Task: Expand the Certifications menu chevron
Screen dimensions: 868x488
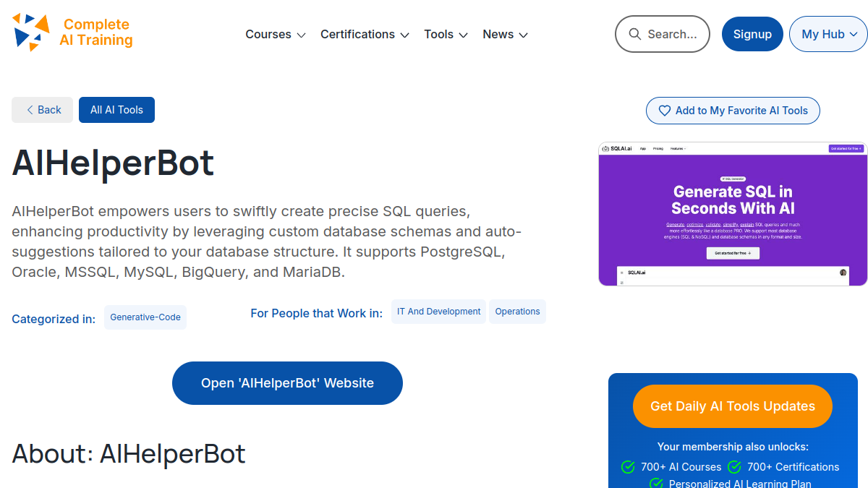Action: [x=404, y=35]
